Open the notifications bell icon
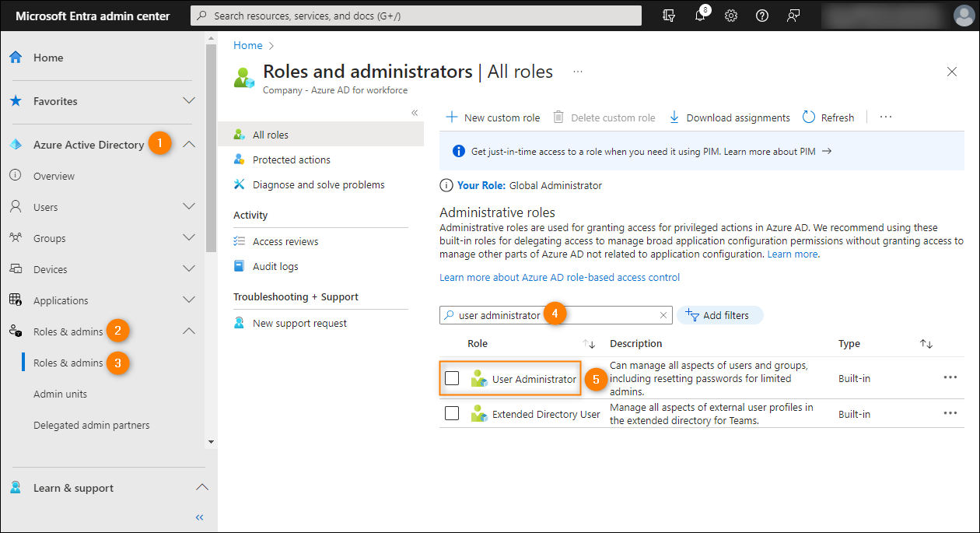The height and width of the screenshot is (533, 980). tap(700, 16)
